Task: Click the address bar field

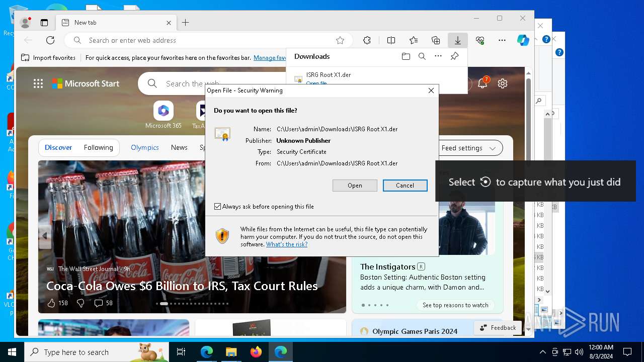Action: 209,40
